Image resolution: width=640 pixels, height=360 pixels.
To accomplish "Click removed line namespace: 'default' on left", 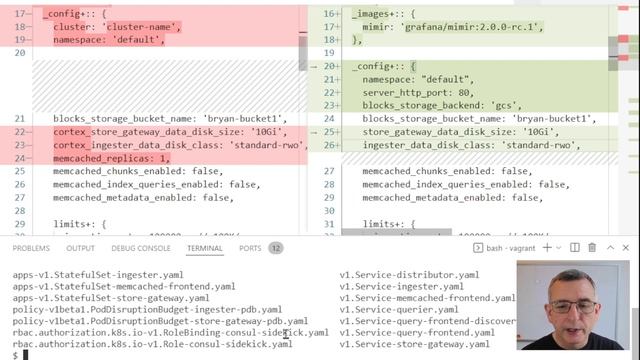I will (x=109, y=40).
